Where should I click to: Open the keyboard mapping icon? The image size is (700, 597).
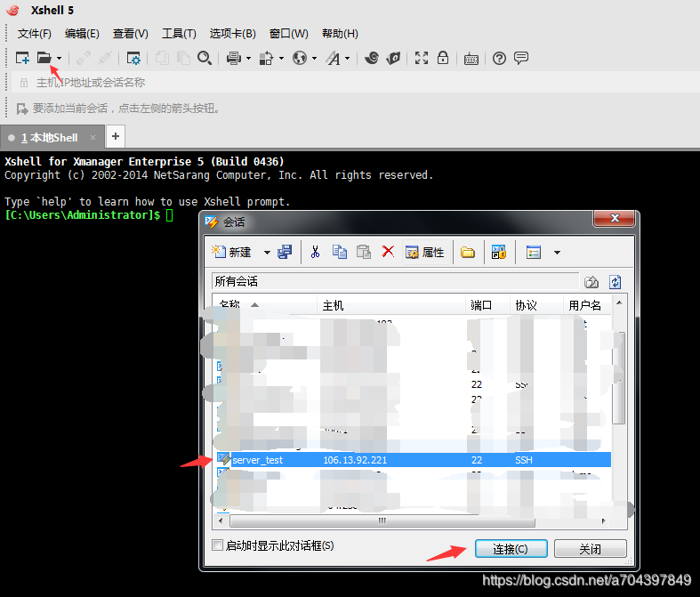[x=471, y=59]
